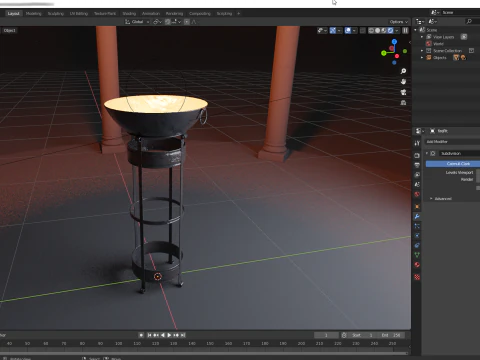Toggle the camera view icon
Image resolution: width=480 pixels, height=360 pixels.
[403, 92]
